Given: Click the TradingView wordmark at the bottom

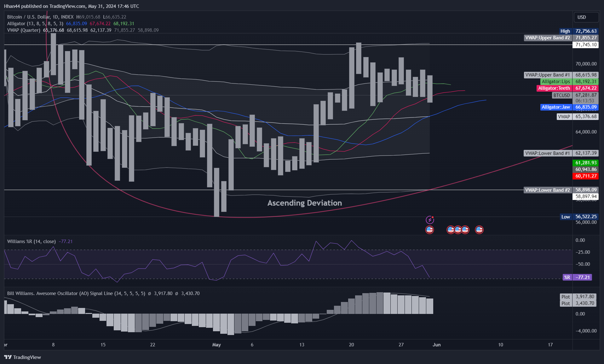Looking at the screenshot, I should 27,357.
